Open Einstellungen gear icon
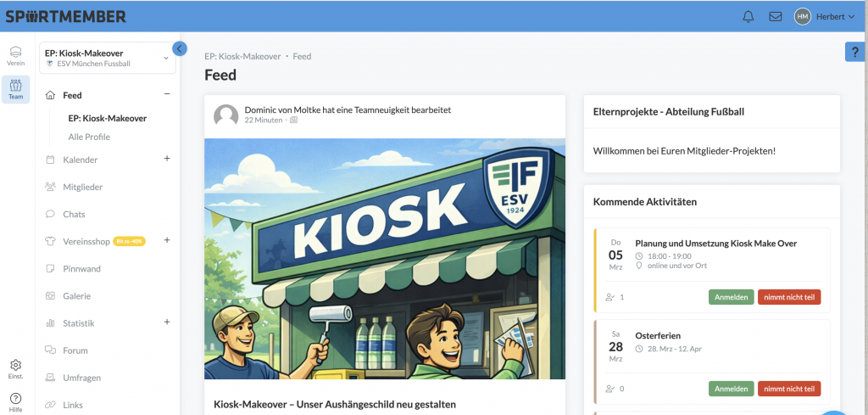The width and height of the screenshot is (868, 415). tap(16, 369)
